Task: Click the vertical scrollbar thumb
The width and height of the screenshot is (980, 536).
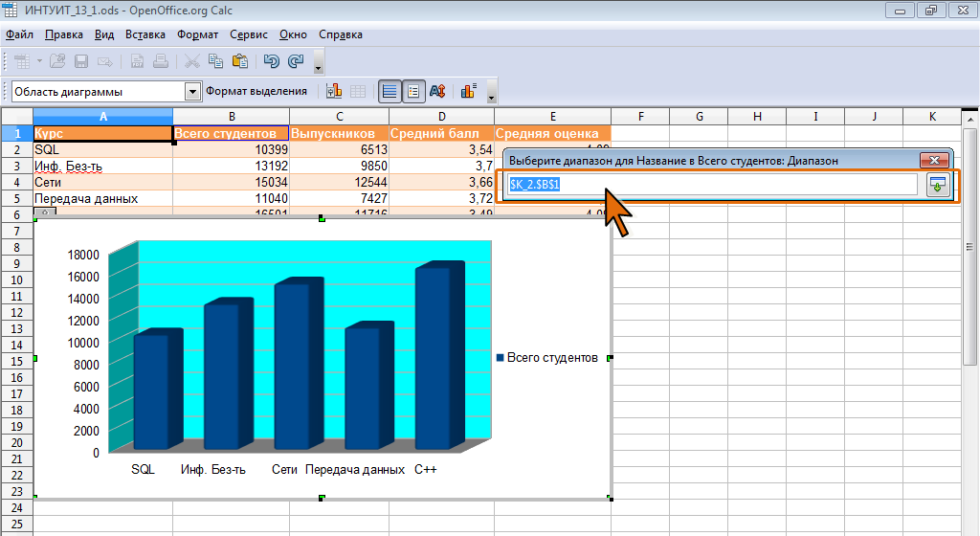Action: [x=969, y=247]
